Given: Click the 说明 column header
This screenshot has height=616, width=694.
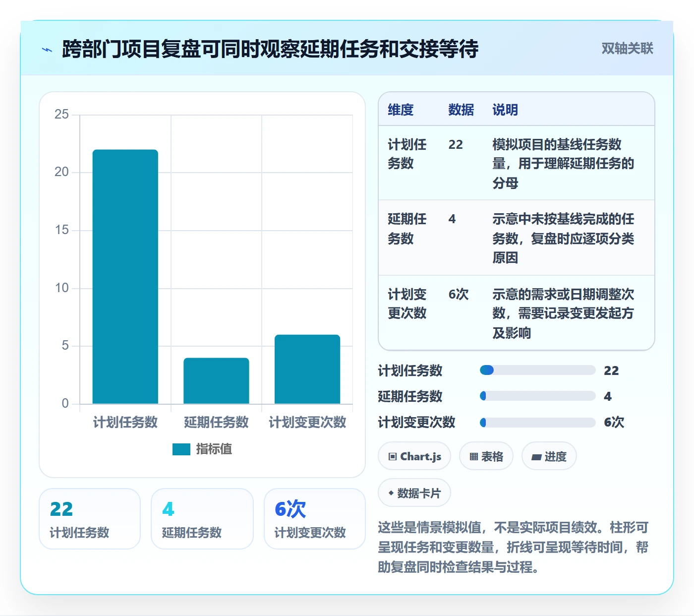Looking at the screenshot, I should coord(505,110).
